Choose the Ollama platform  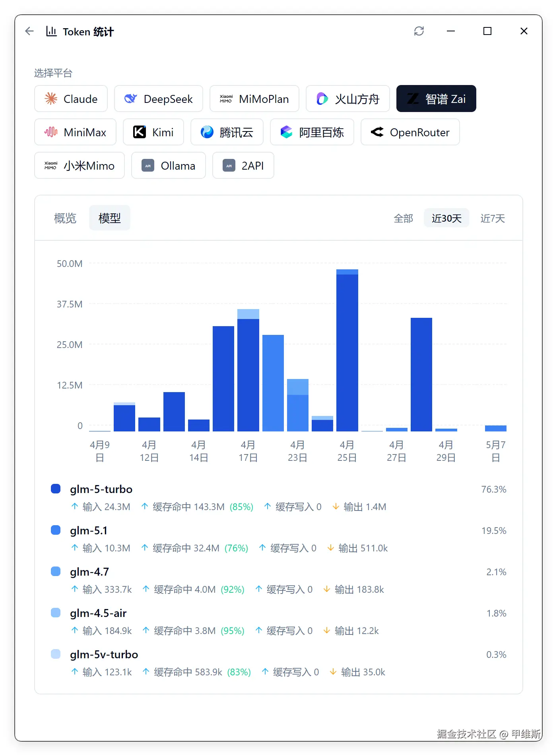click(169, 165)
